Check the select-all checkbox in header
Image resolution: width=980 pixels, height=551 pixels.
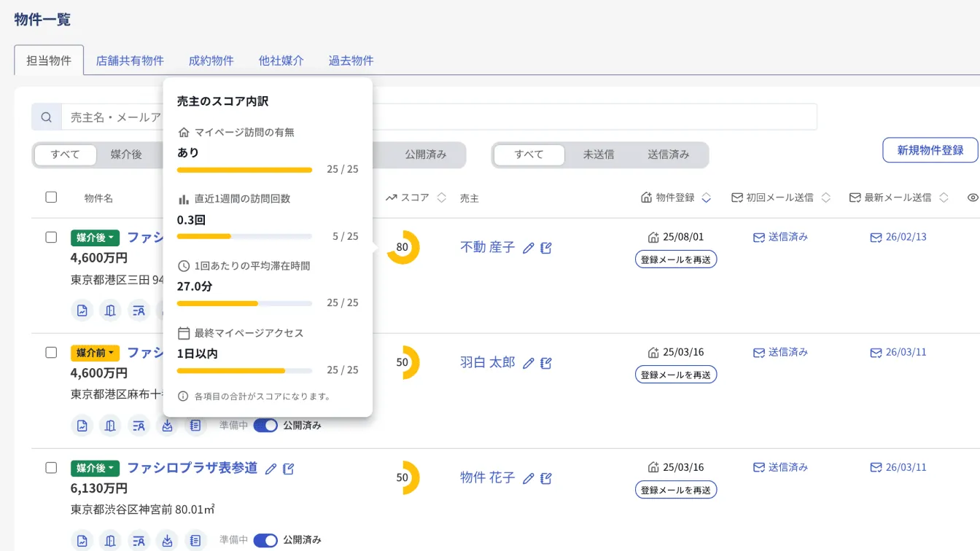tap(51, 197)
